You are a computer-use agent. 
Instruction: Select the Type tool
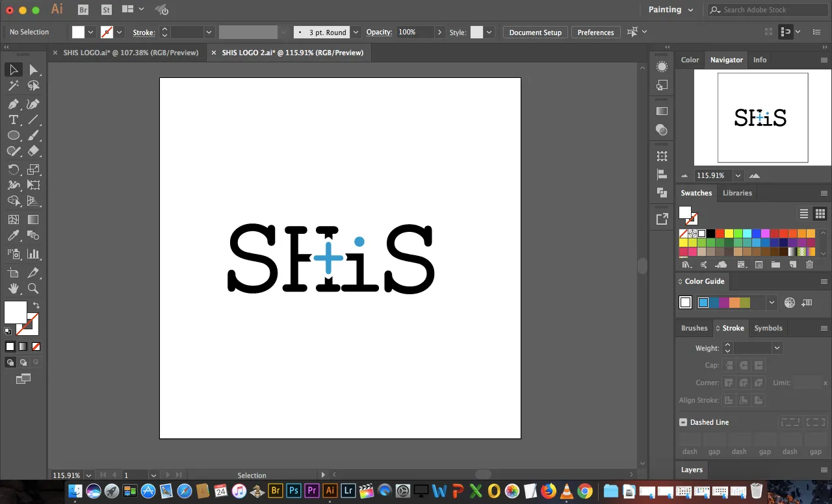point(14,120)
